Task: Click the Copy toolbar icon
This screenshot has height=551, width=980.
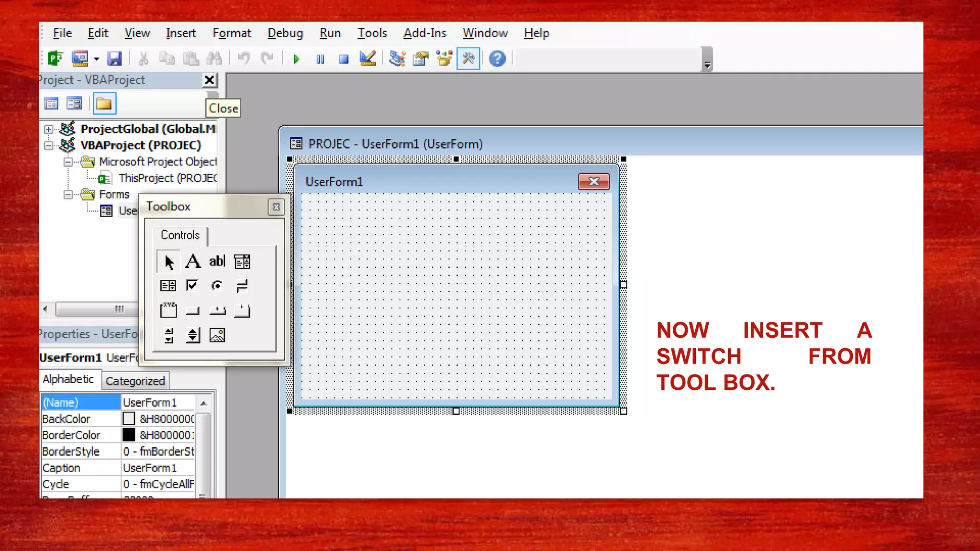Action: tap(167, 59)
